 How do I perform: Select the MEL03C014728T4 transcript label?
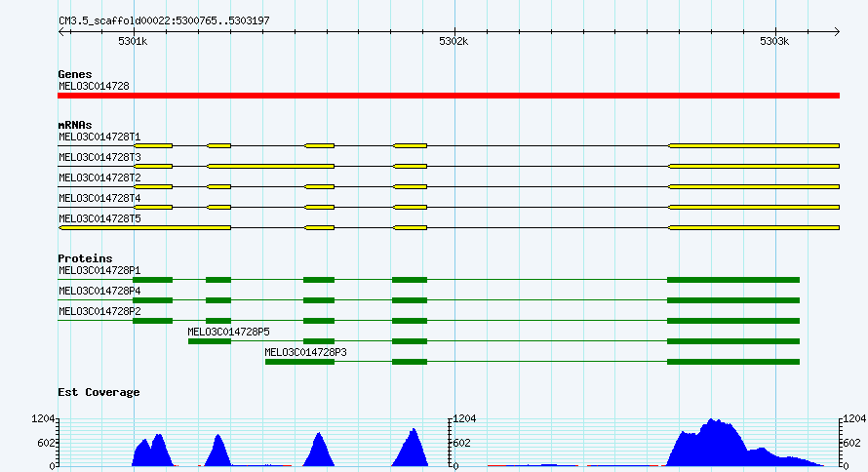pos(99,198)
